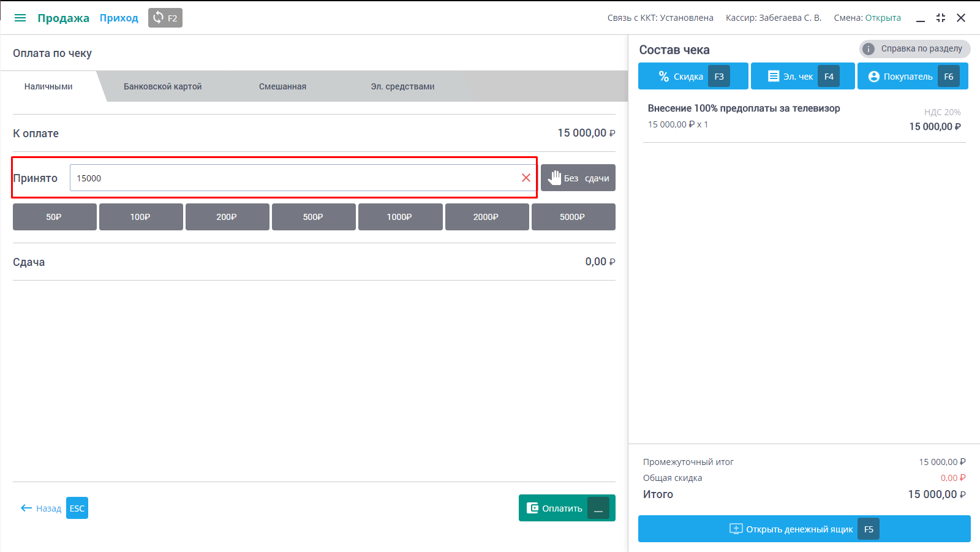Switch to the Смешанная payment tab
The image size is (980, 552).
tap(282, 86)
